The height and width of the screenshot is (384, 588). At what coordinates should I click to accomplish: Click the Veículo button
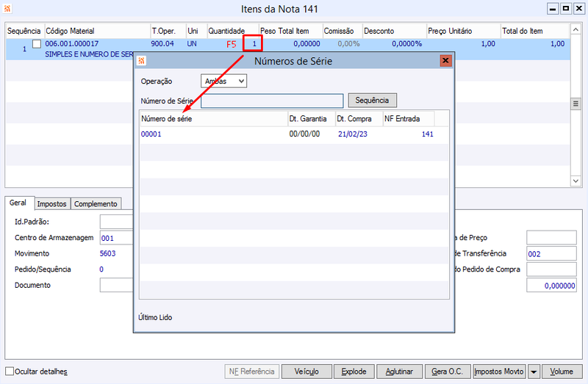(x=306, y=372)
